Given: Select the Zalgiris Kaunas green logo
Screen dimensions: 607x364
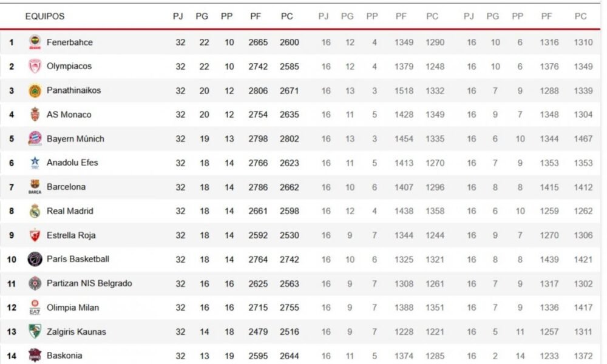Looking at the screenshot, I should 35,332.
